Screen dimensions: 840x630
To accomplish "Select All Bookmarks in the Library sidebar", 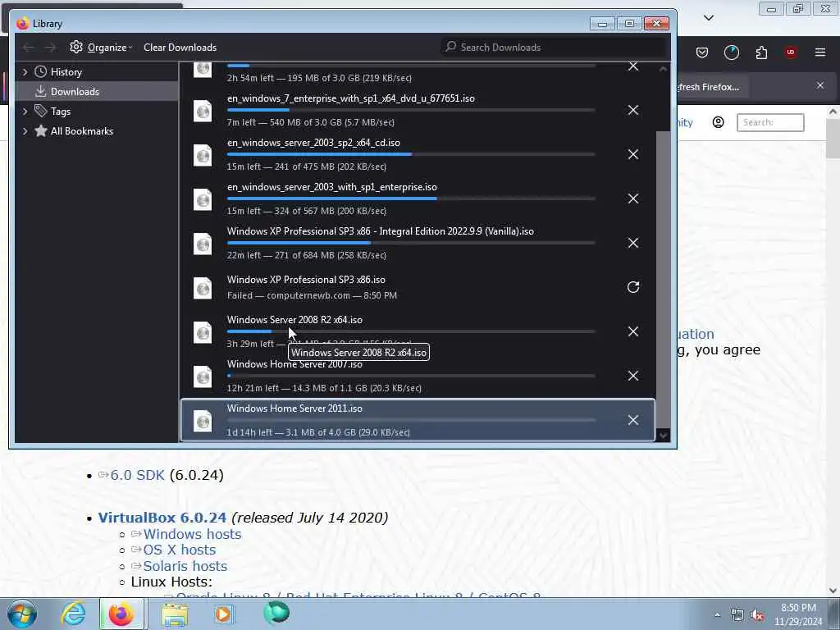I will click(x=97, y=131).
